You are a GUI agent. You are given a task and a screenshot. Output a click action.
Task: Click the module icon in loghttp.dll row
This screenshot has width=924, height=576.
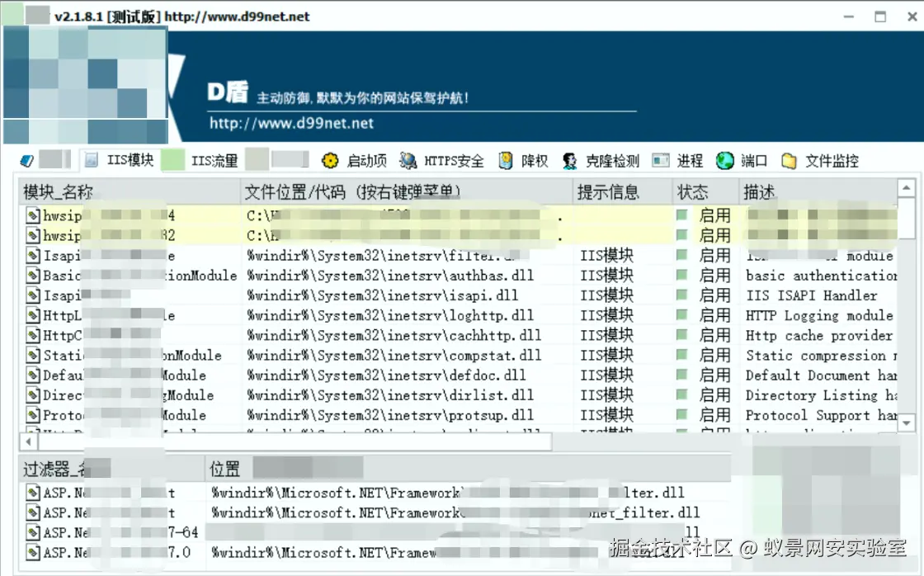click(33, 315)
